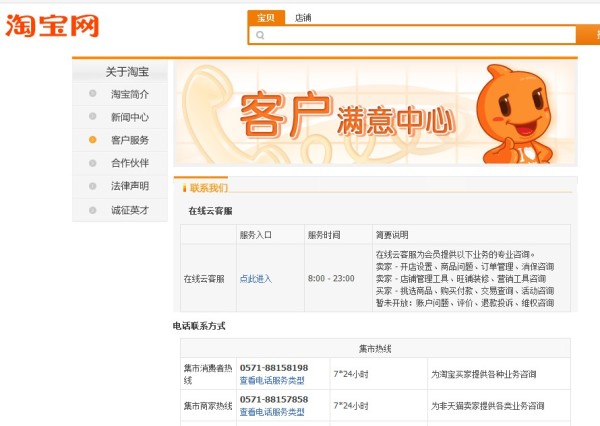Click the orange search button
This screenshot has width=600, height=426.
click(x=588, y=35)
